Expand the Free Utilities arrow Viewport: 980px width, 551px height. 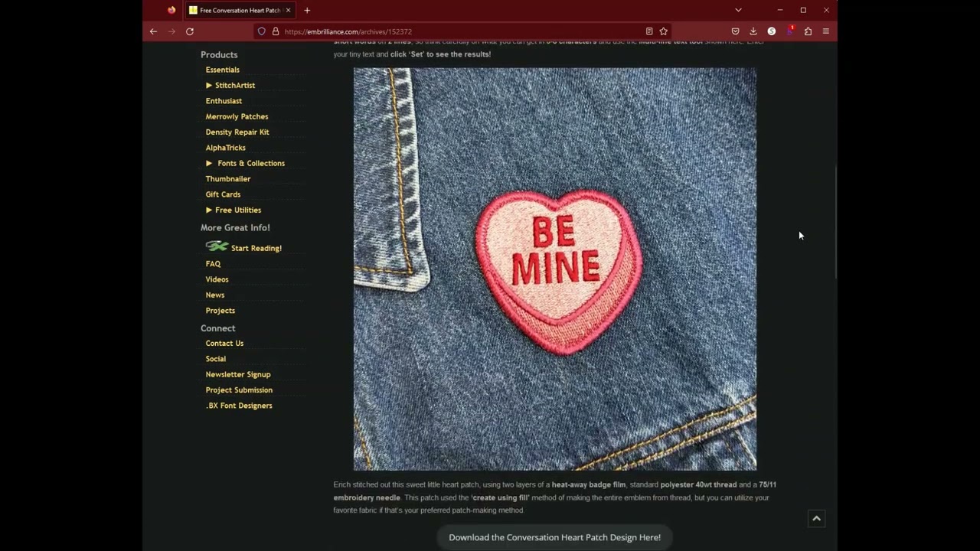coord(209,210)
